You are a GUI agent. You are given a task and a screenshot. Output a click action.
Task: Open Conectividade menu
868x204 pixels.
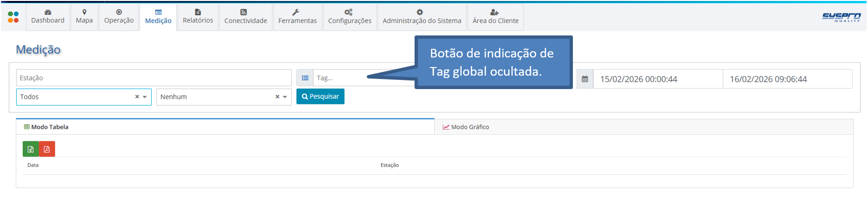tap(246, 17)
